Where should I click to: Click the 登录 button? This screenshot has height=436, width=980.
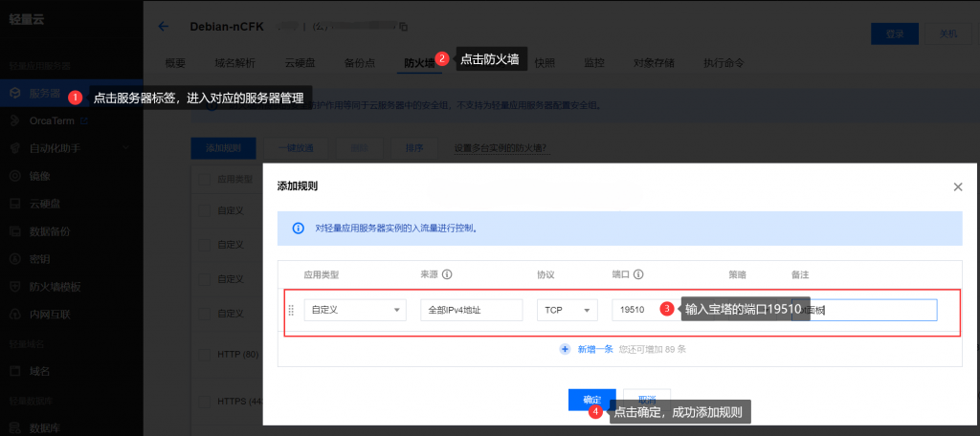895,33
